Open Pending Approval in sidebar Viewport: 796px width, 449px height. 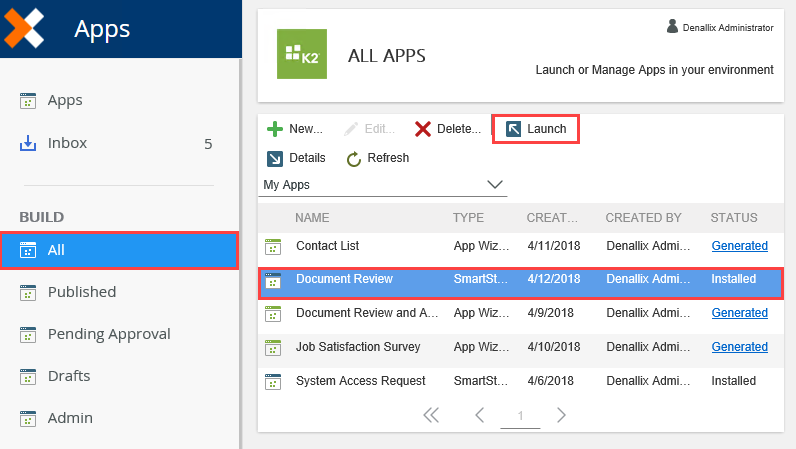(109, 334)
